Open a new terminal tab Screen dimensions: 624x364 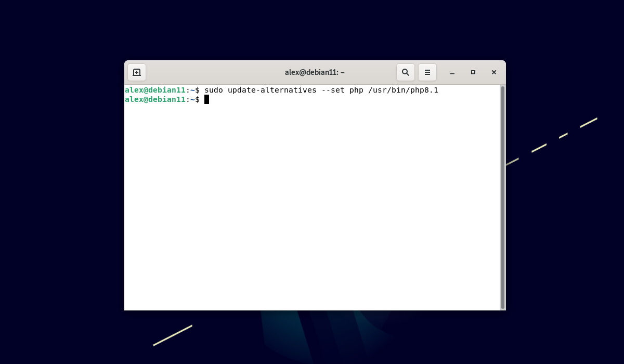pyautogui.click(x=137, y=72)
